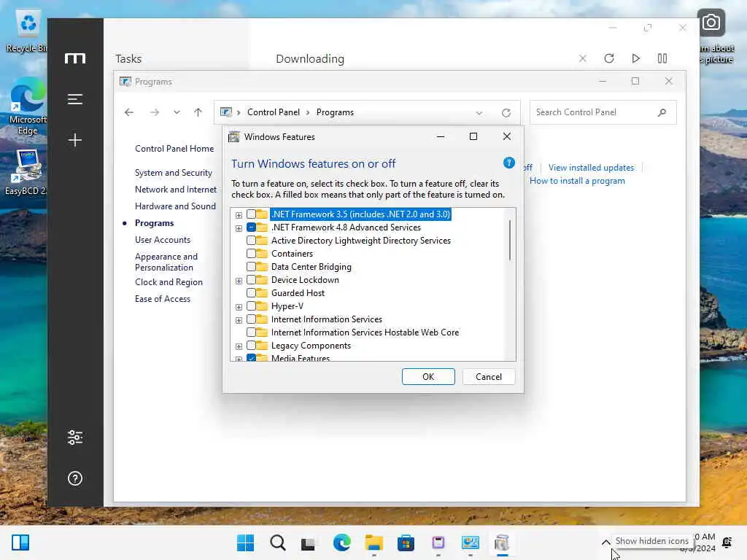This screenshot has width=747, height=560.
Task: Open Clock and Region category
Action: (x=169, y=282)
